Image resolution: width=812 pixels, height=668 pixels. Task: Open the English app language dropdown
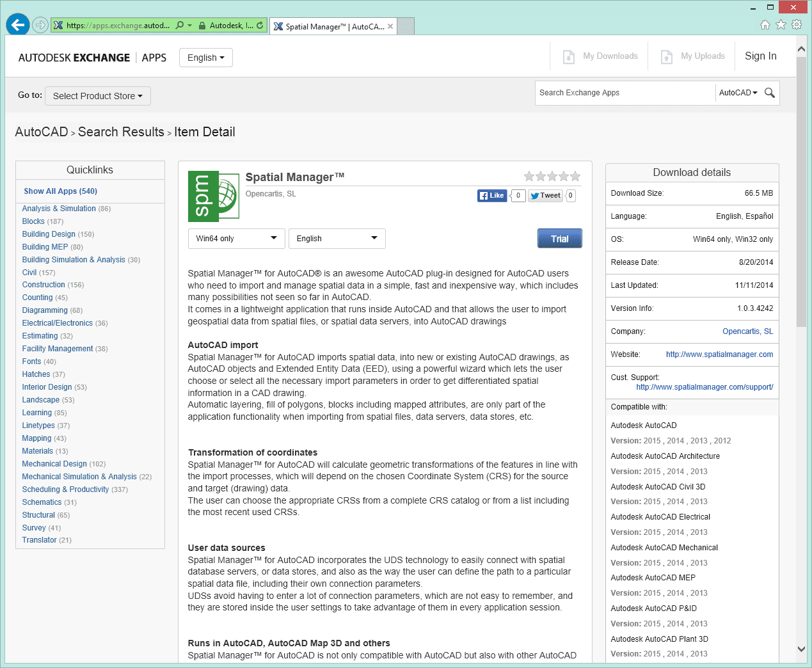pyautogui.click(x=337, y=238)
